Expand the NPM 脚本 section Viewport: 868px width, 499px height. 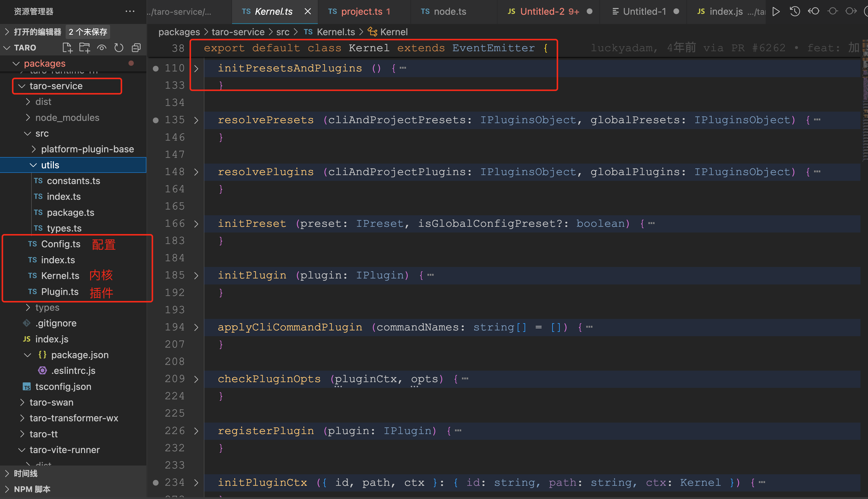pos(7,489)
